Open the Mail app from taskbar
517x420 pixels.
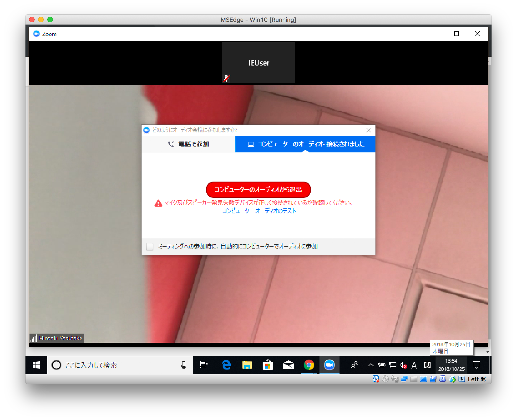(288, 365)
